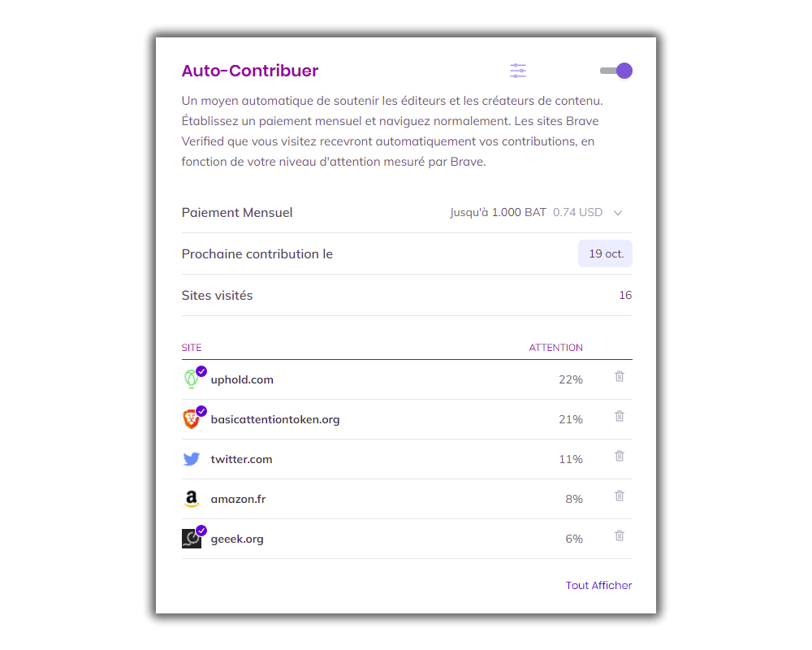Image resolution: width=812 pixels, height=650 pixels.
Task: Click the SITE column header
Action: point(192,347)
